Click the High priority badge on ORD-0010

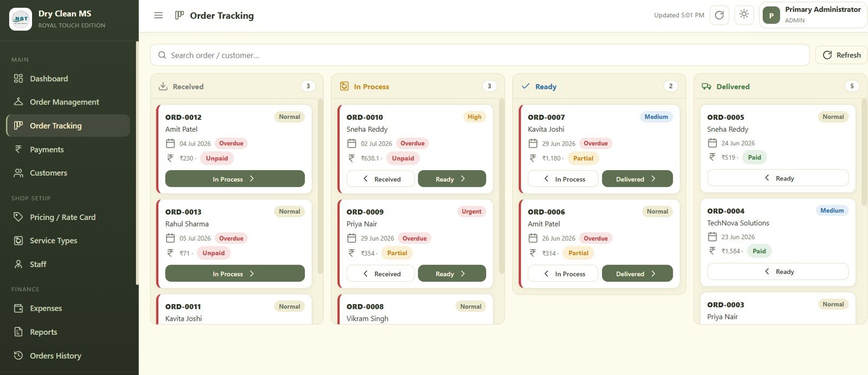[475, 117]
